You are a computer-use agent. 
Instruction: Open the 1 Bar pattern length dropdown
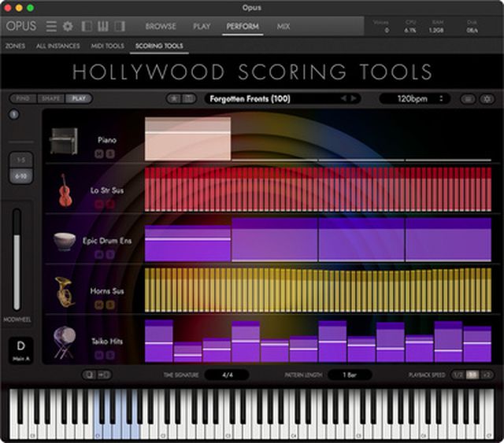[350, 375]
